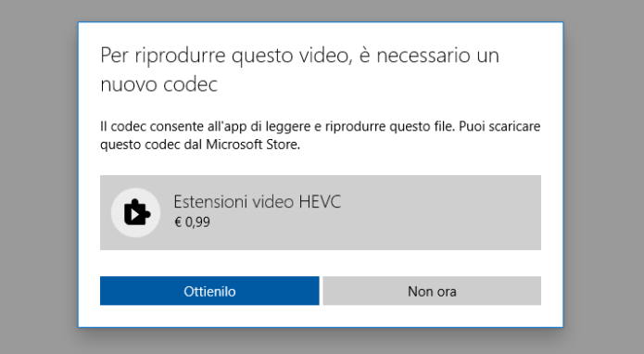Click the gray HEVC extension item panel
The width and height of the screenshot is (644, 354).
tap(321, 213)
